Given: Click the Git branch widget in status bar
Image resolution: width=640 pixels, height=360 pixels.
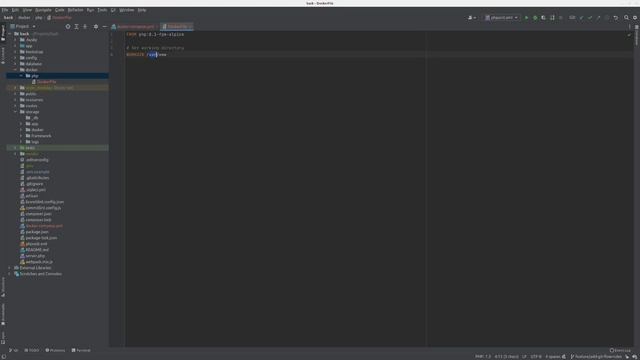Looking at the screenshot, I should (x=596, y=357).
